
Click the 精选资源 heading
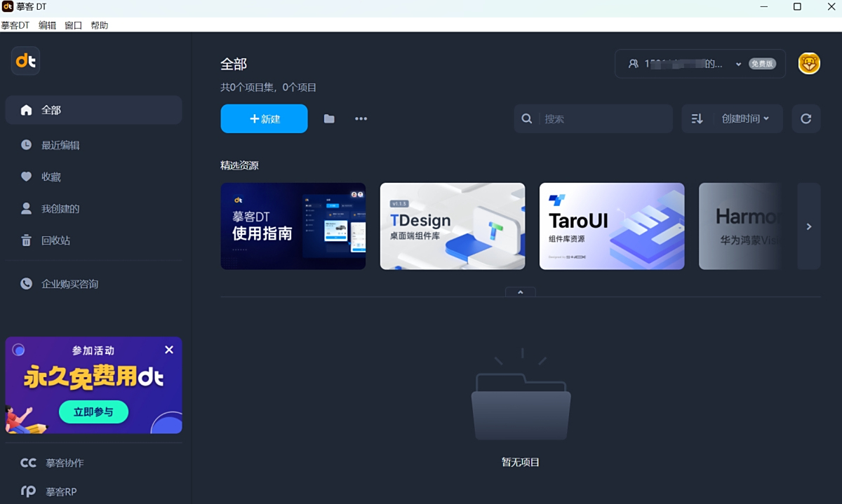tap(239, 165)
